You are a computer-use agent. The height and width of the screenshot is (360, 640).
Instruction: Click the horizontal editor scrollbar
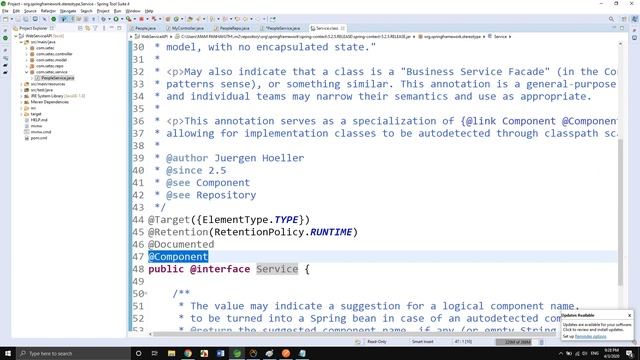point(355,334)
